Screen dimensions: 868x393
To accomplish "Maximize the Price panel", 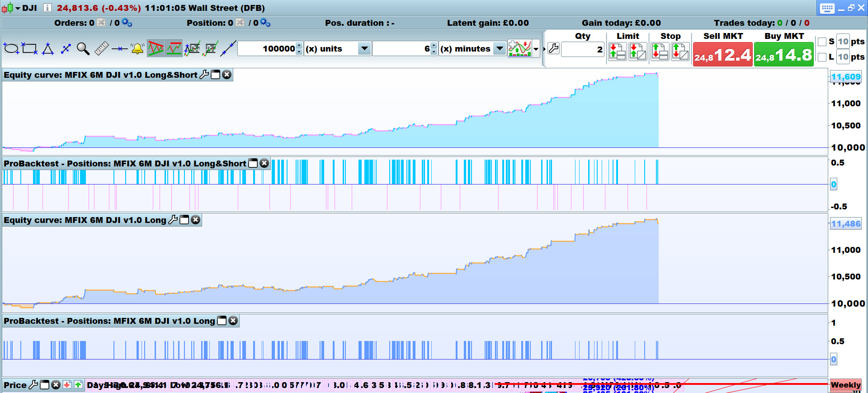I will tap(45, 385).
